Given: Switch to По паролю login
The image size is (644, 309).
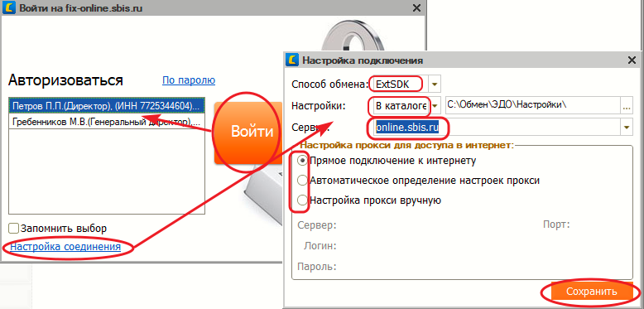Looking at the screenshot, I should click(189, 80).
